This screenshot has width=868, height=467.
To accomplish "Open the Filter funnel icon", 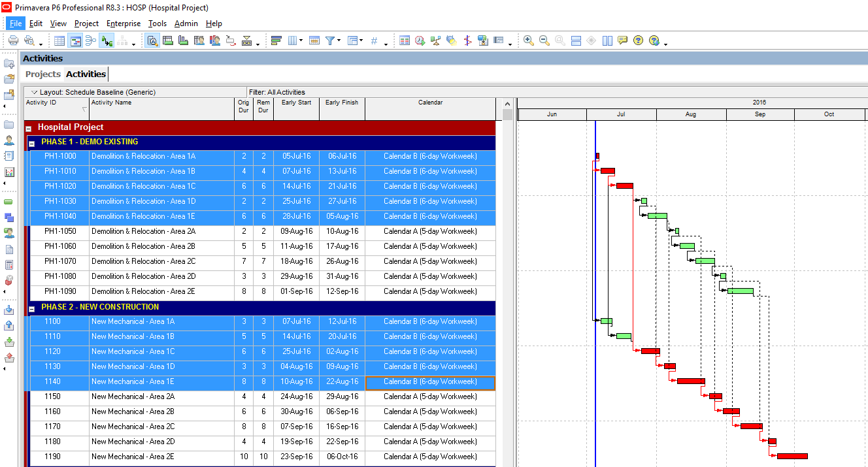I will [330, 40].
